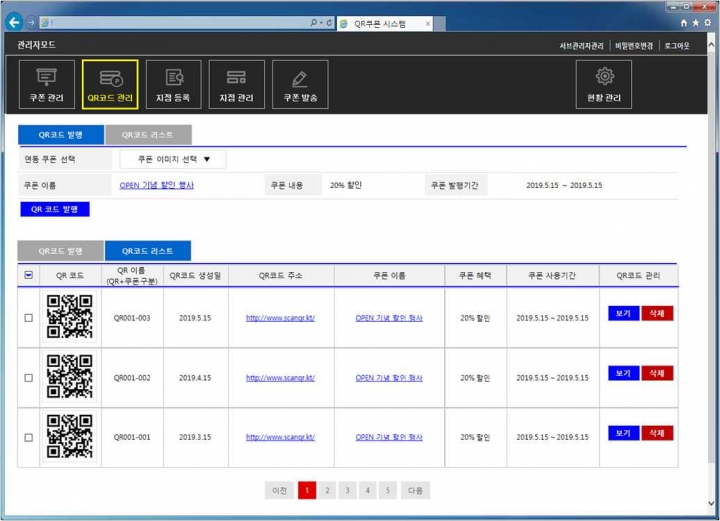The image size is (720, 521).
Task: Click the QR001-003 name cell
Action: (132, 318)
